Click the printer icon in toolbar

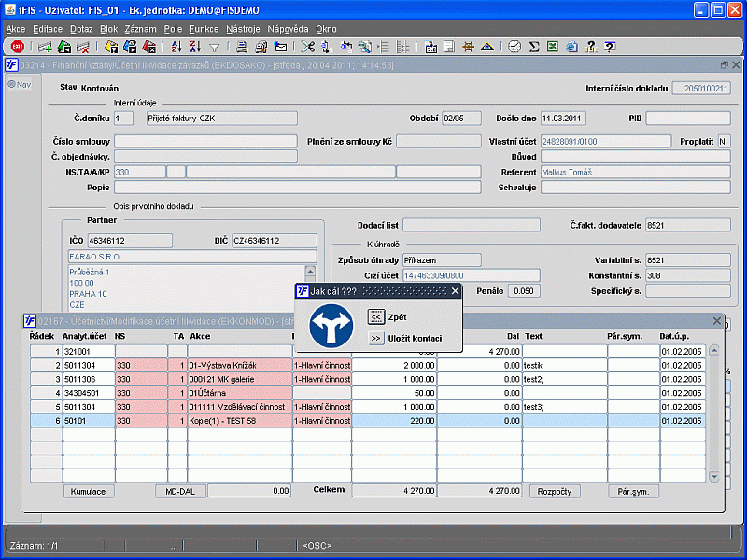(x=242, y=47)
